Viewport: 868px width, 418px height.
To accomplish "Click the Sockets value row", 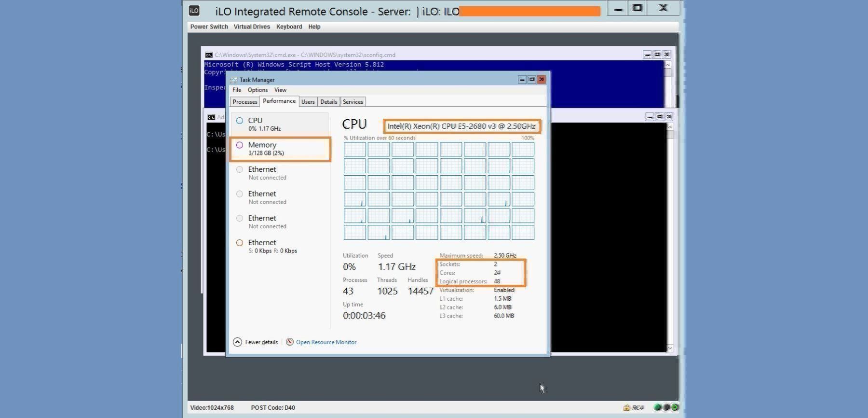I will (468, 265).
